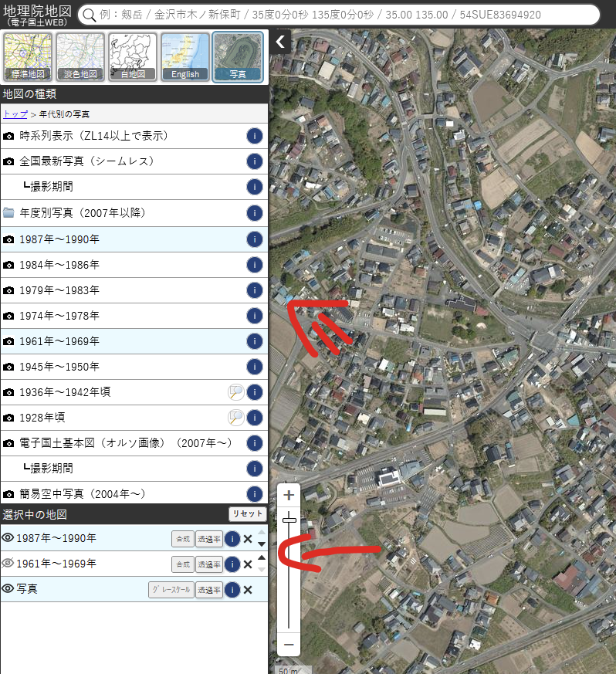This screenshot has height=674, width=616.
Task: Click the zoom level slider handle
Action: point(289,521)
